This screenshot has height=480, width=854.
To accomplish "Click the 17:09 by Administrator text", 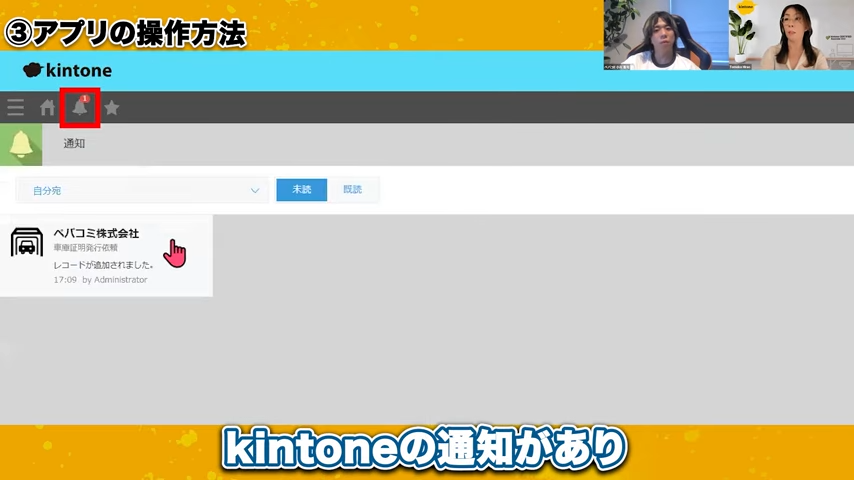I will point(100,280).
